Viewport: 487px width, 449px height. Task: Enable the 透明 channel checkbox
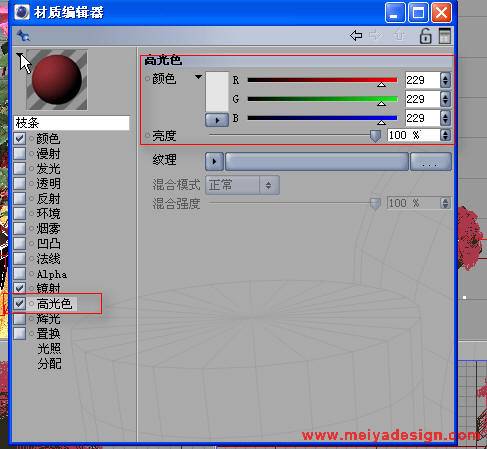(x=20, y=183)
